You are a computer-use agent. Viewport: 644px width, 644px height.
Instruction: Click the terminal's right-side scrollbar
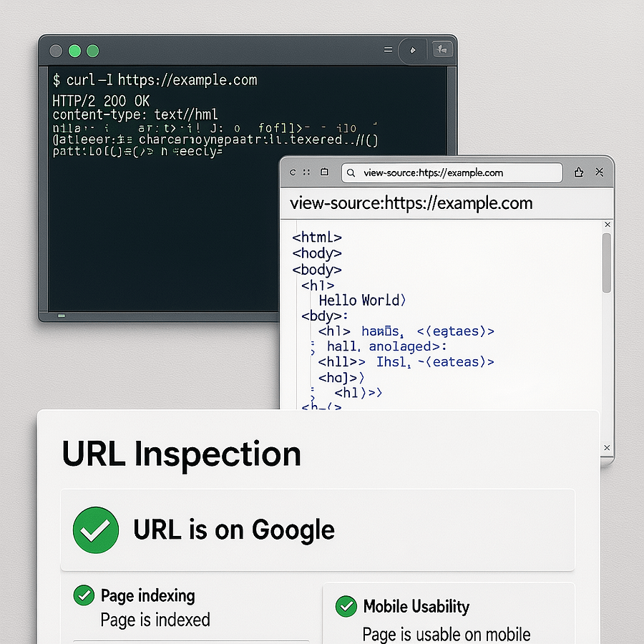click(x=452, y=111)
